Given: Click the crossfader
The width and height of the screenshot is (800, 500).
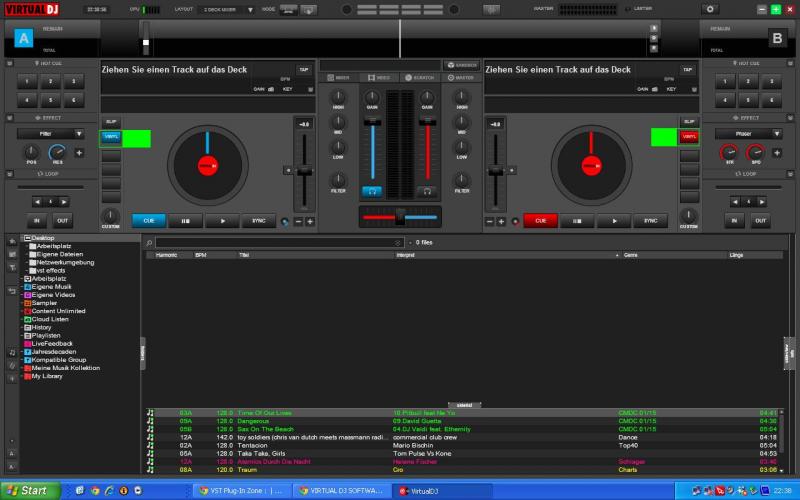Looking at the screenshot, I should pos(401,217).
